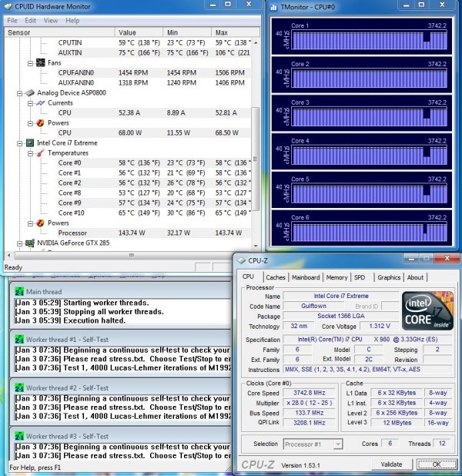Open SPD tab in CPU-Z

pos(360,277)
